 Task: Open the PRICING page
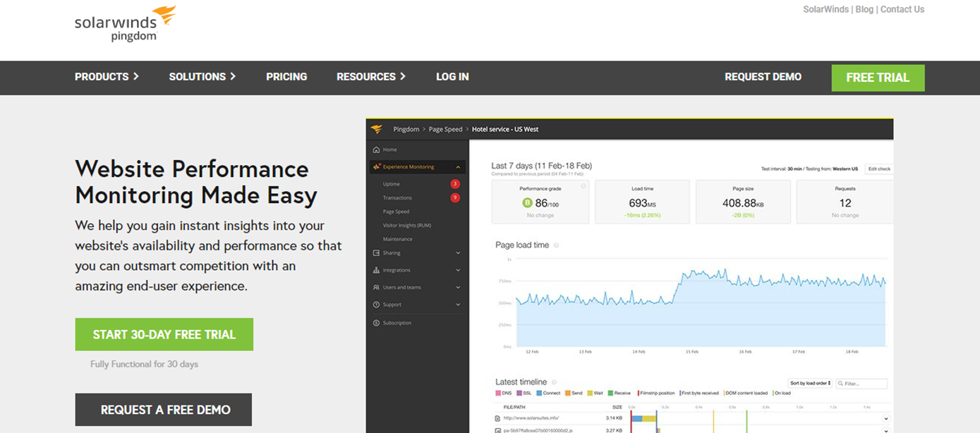[x=286, y=77]
